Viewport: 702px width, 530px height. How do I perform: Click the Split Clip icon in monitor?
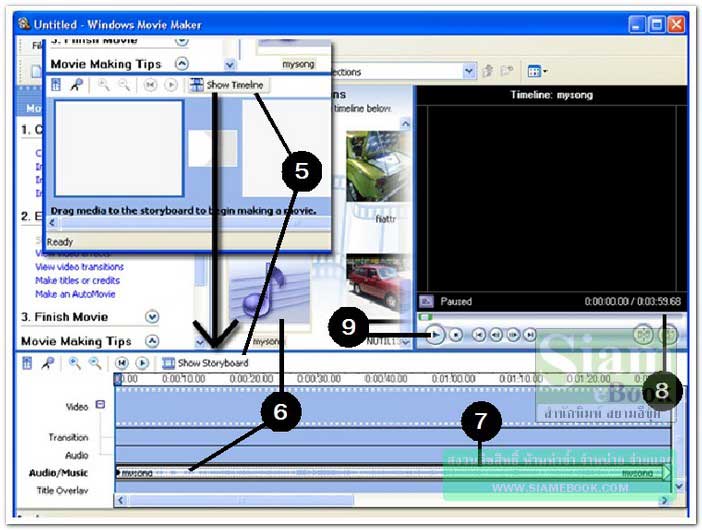pyautogui.click(x=644, y=334)
